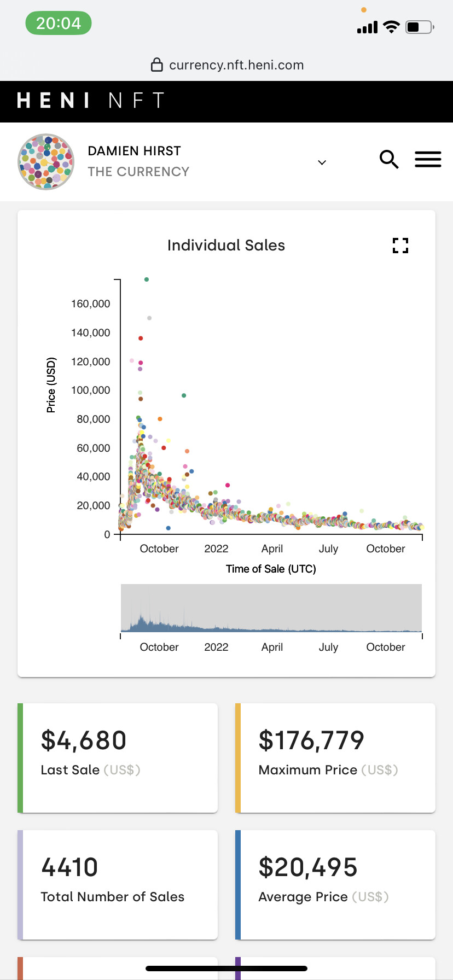Select Damien Hirst The Currency title
453x980 pixels.
pyautogui.click(x=138, y=161)
